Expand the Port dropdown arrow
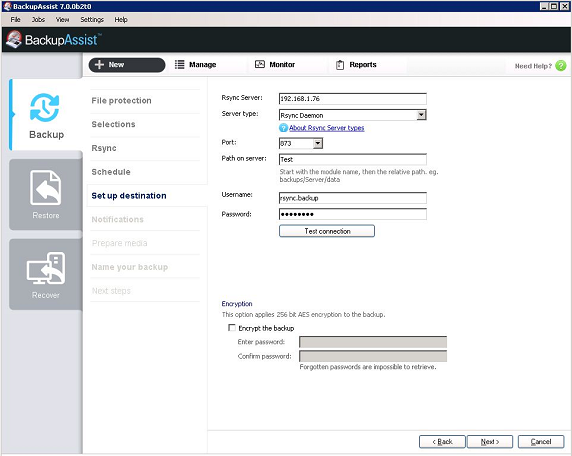 (x=318, y=143)
